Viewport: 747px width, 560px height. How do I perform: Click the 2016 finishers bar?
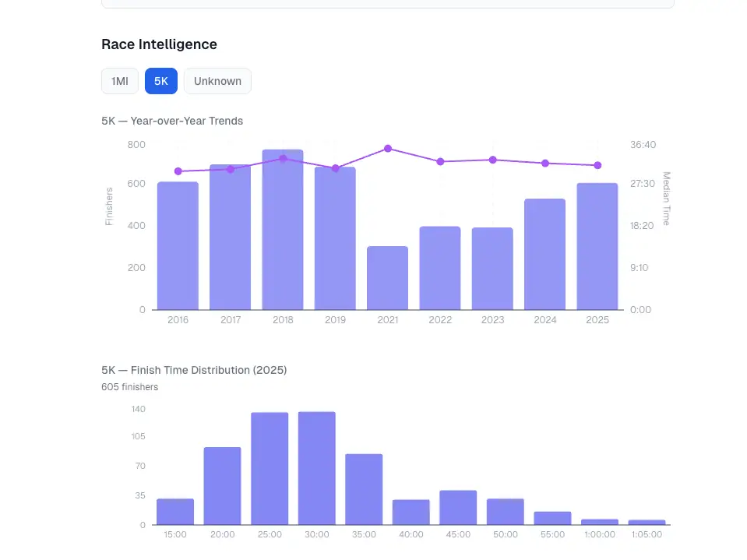click(178, 245)
